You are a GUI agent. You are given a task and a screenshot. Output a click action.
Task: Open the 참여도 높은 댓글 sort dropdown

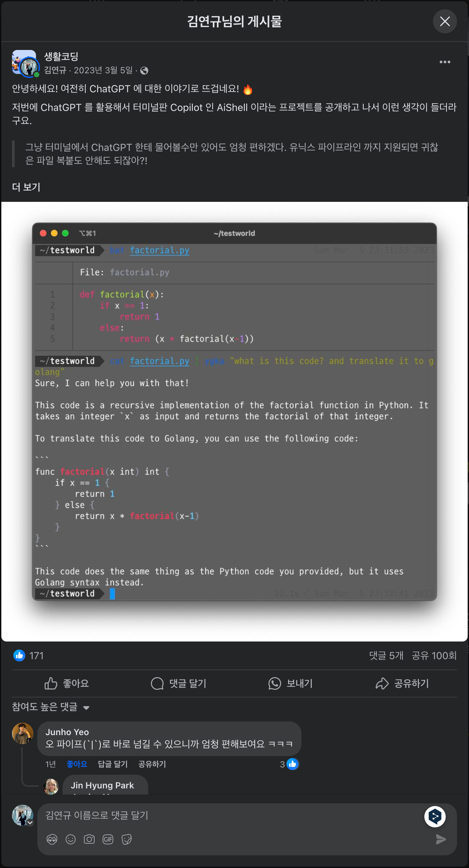(51, 707)
